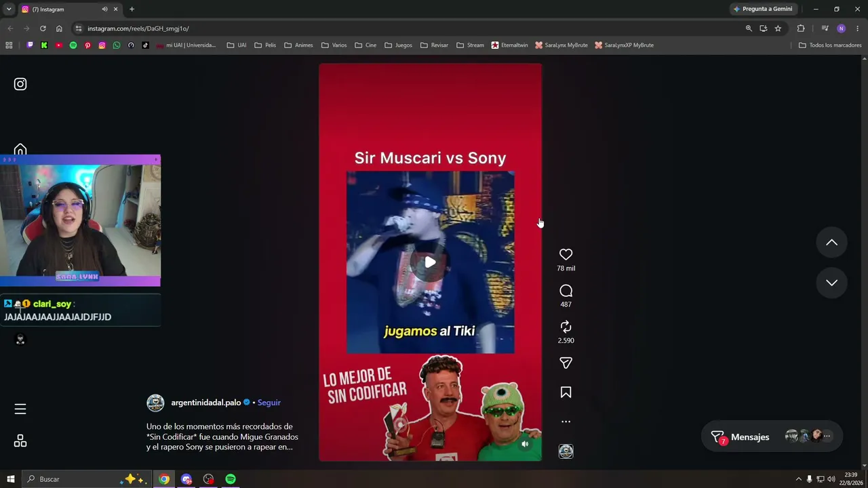Show hidden system tray icons chevron

click(x=798, y=479)
